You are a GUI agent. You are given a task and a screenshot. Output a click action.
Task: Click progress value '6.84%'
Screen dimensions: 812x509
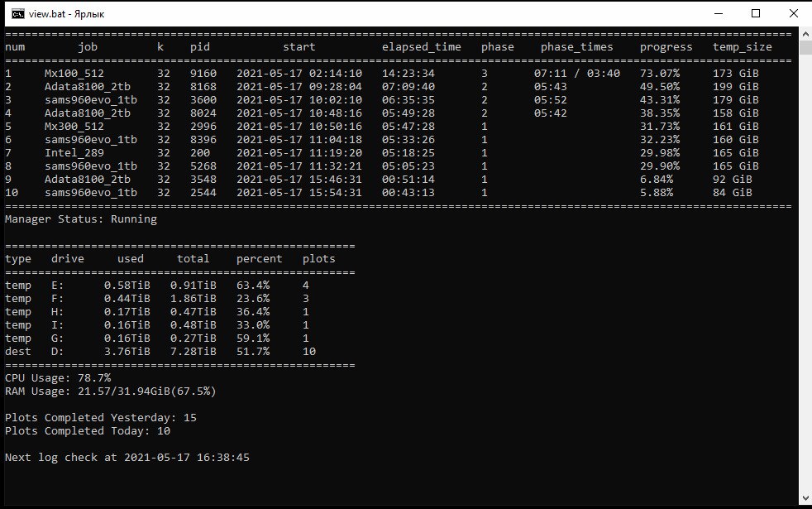(x=656, y=180)
